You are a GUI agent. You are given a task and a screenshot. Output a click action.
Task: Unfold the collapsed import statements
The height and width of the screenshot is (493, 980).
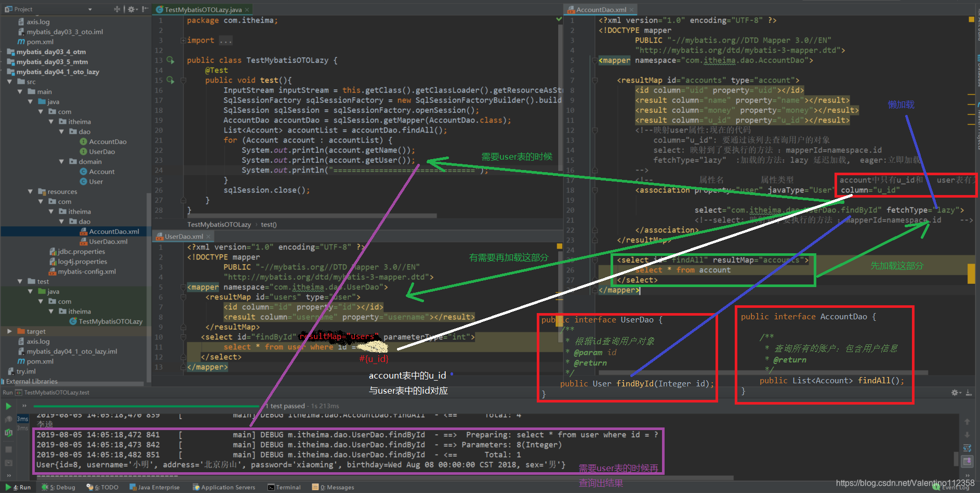click(183, 41)
